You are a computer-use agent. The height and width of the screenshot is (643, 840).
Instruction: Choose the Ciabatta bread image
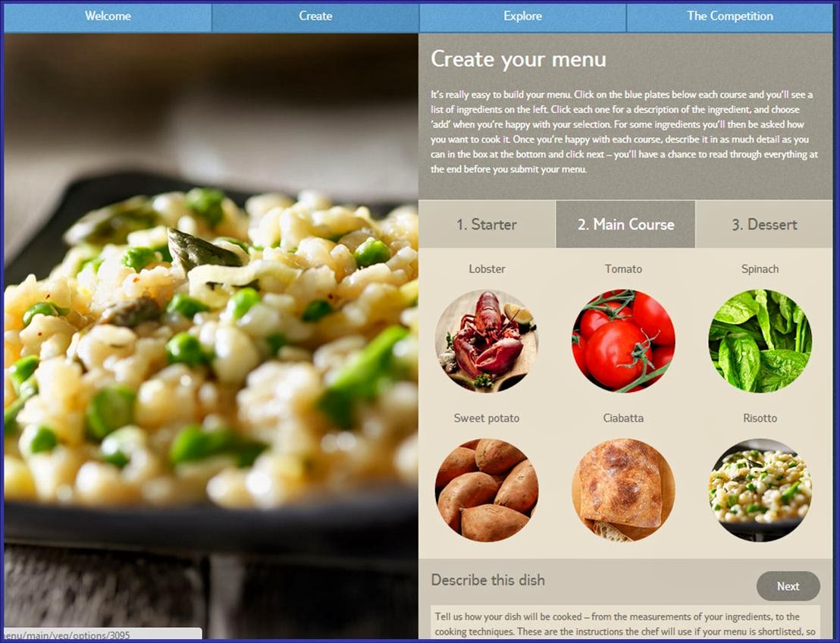click(623, 490)
